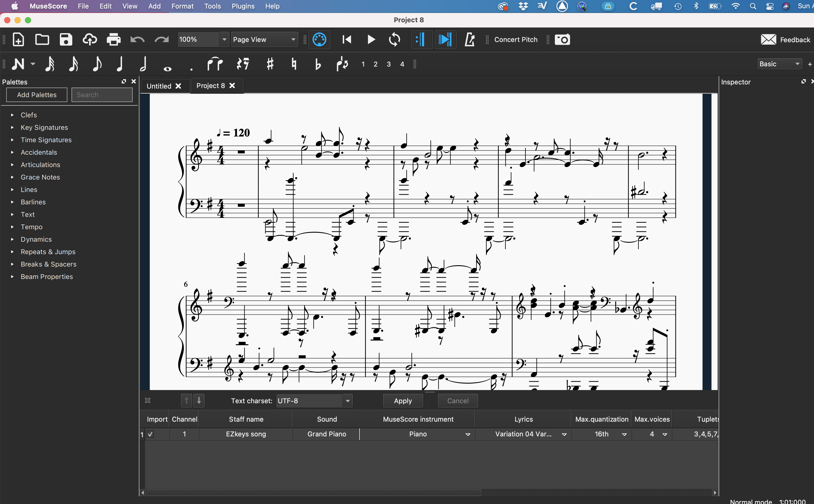The height and width of the screenshot is (504, 814).
Task: Select the 16th note duration
Action: coord(73,64)
